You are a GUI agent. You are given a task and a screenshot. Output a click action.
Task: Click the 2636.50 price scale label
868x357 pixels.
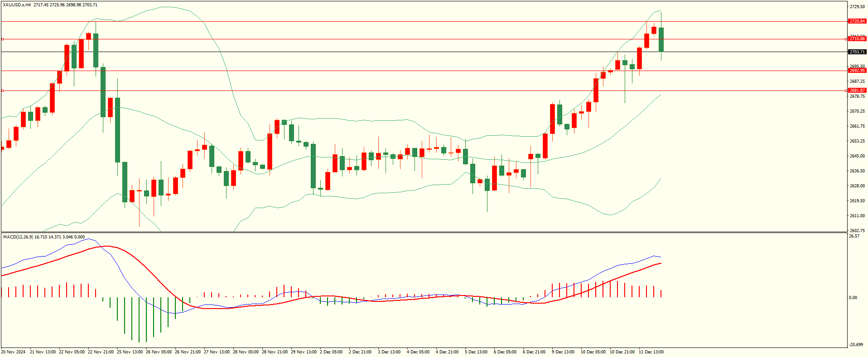click(857, 171)
